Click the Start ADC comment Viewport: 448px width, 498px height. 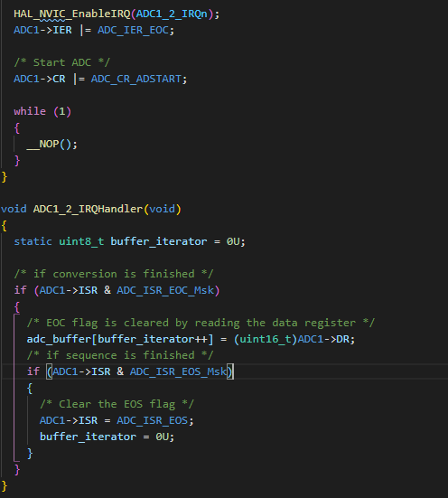point(62,62)
